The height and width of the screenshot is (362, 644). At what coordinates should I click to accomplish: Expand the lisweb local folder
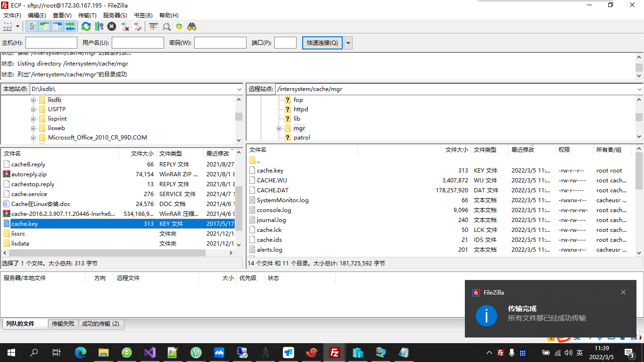tap(33, 128)
